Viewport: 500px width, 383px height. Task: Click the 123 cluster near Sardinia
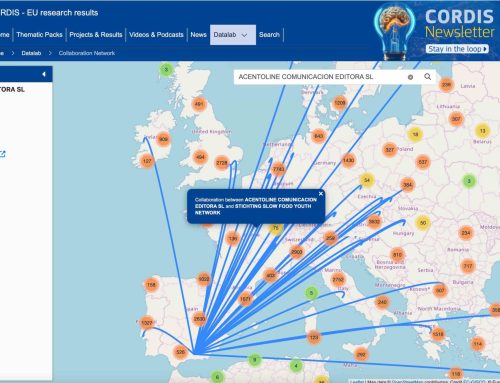point(314,337)
